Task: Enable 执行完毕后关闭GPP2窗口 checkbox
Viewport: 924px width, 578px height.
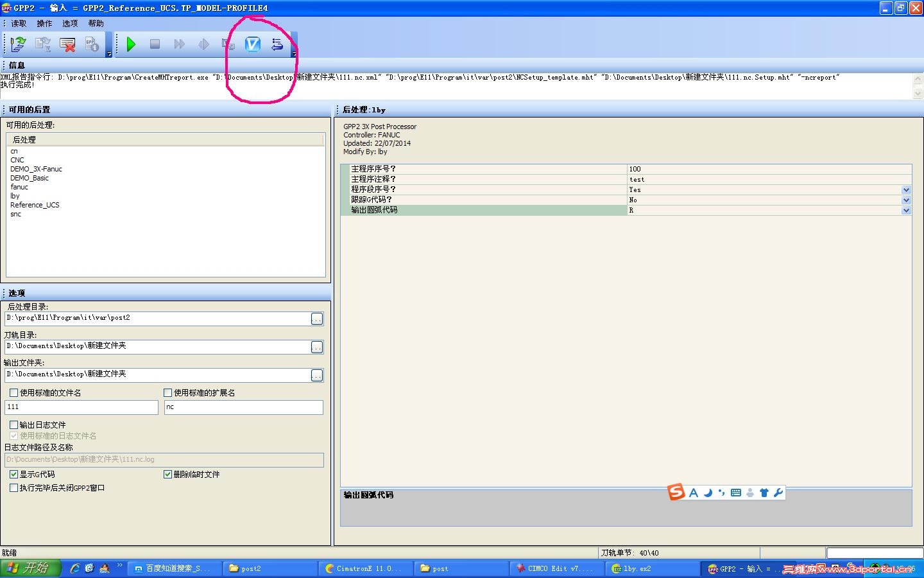Action: coord(13,487)
